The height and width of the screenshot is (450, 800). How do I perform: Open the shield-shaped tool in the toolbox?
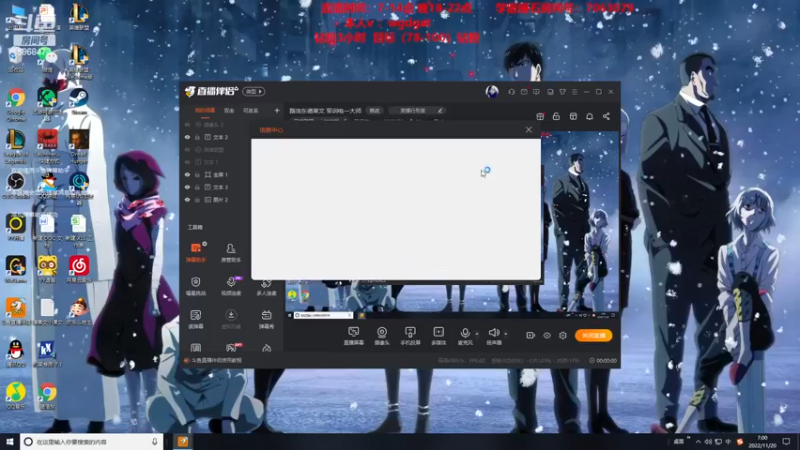coord(196,286)
